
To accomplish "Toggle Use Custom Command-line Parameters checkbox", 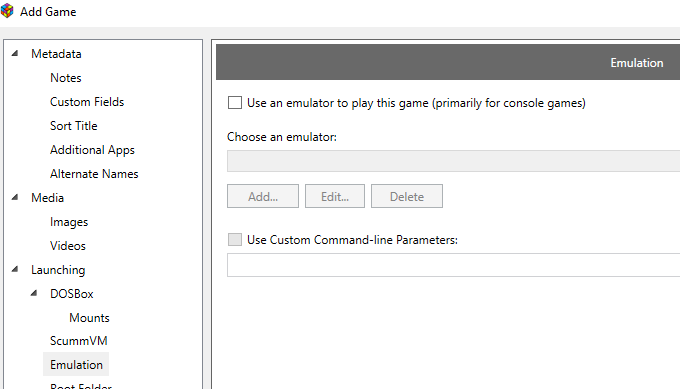I will pyautogui.click(x=235, y=239).
